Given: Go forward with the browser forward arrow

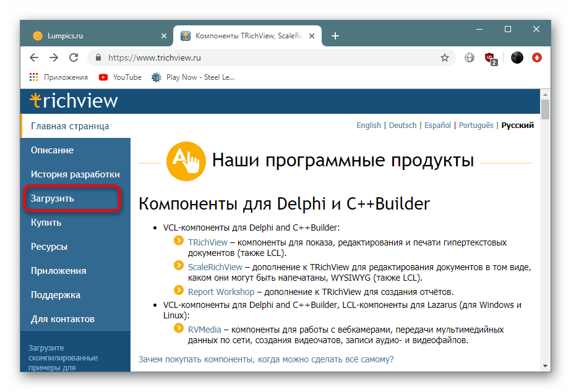Looking at the screenshot, I should pos(54,58).
